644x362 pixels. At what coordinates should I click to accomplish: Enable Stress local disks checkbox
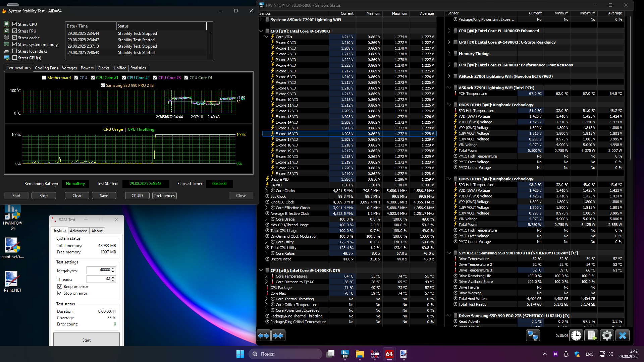coord(14,51)
